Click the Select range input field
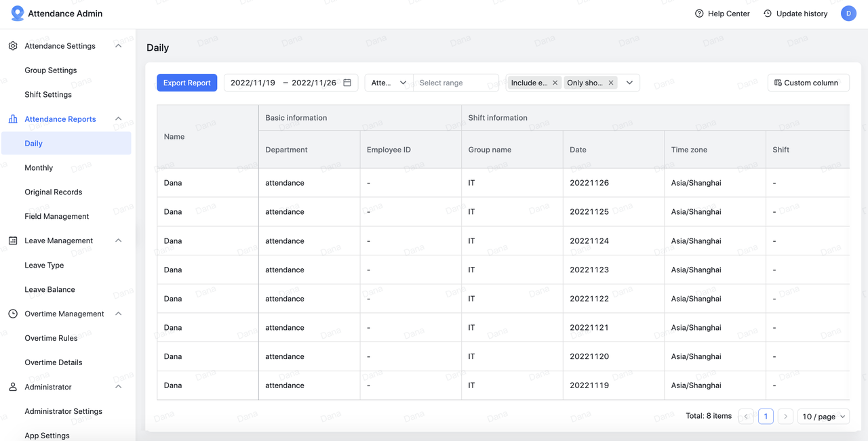Viewport: 868px width, 441px height. coord(455,83)
